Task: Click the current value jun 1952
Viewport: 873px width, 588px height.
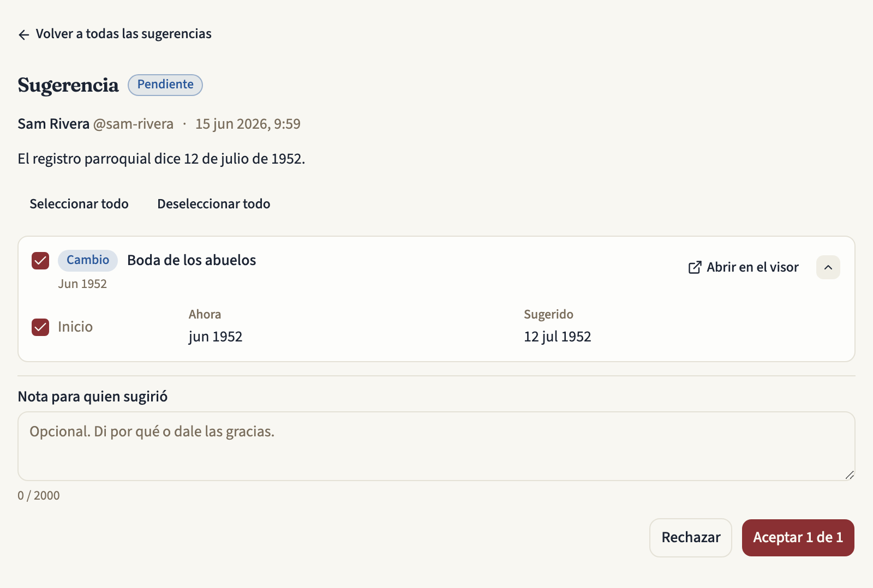Action: [216, 337]
